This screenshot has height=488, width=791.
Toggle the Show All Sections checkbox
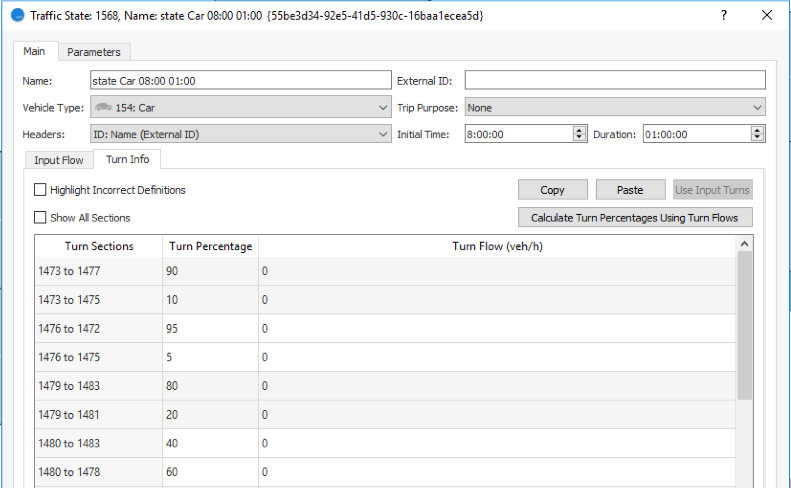pos(41,217)
